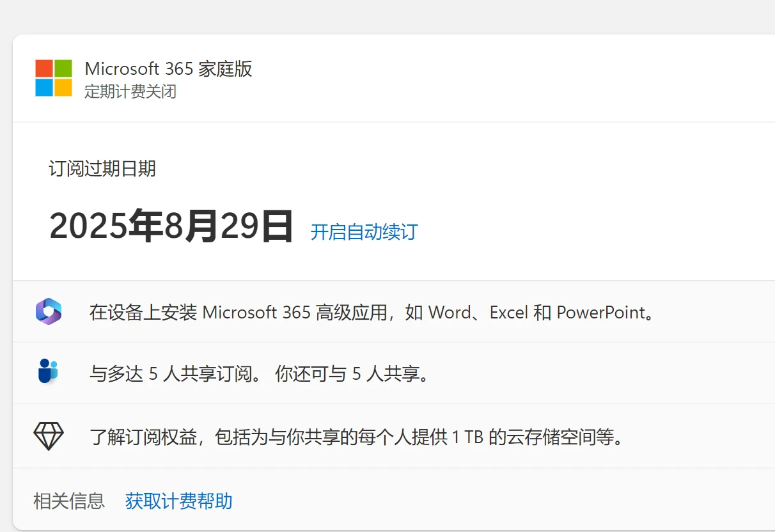Viewport: 775px width, 532px height.
Task: Click the 定期计费关闭 status text
Action: pyautogui.click(x=130, y=91)
